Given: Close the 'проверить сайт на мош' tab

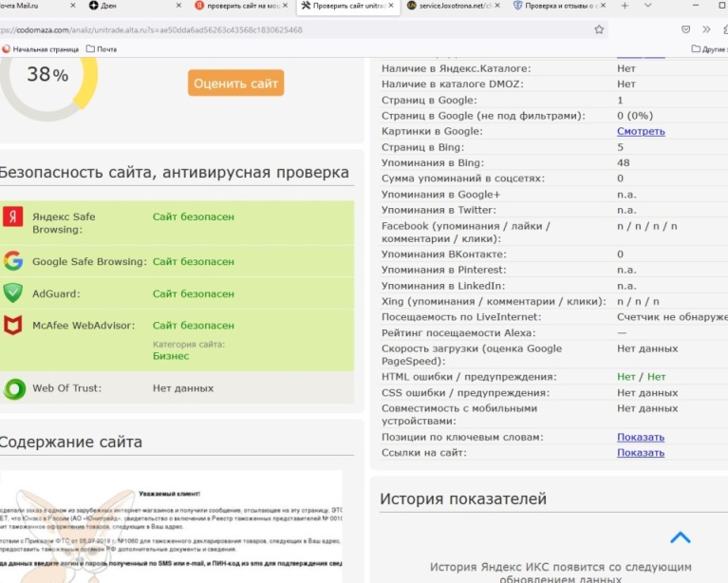Looking at the screenshot, I should (285, 6).
